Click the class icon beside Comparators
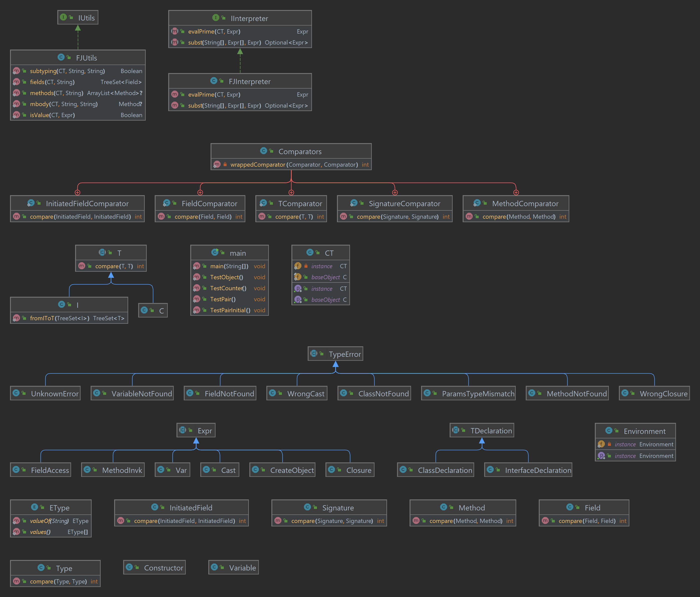 tap(264, 151)
